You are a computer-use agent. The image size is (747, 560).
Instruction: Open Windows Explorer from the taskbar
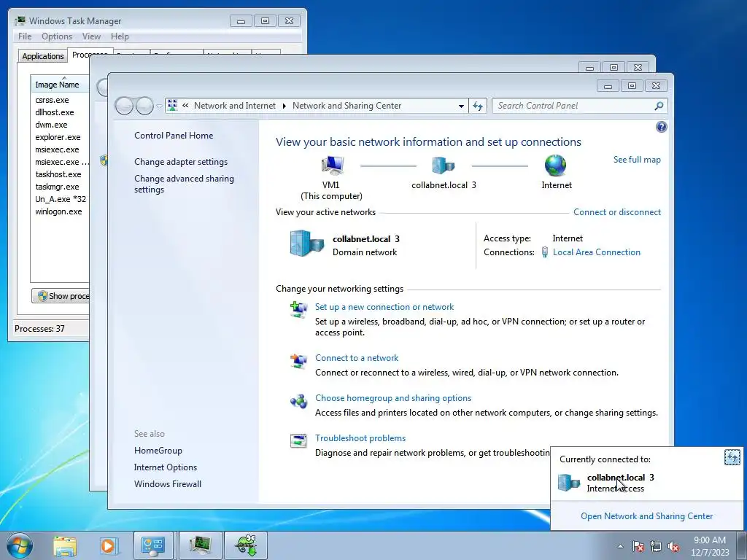tap(65, 546)
